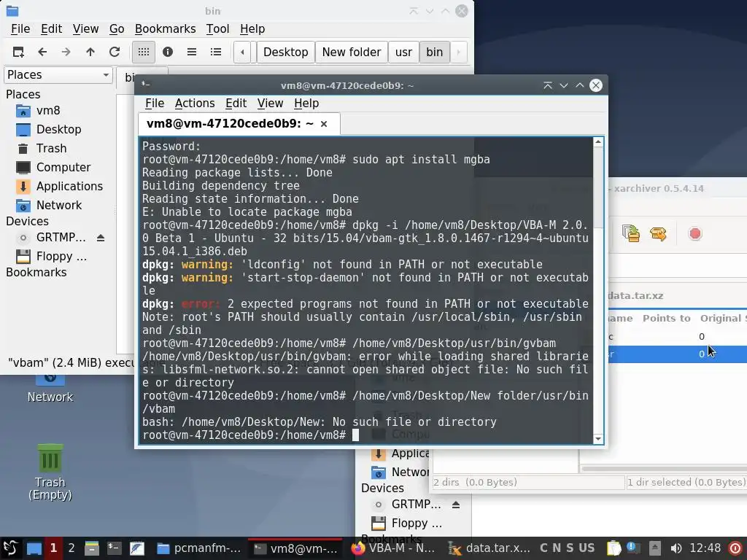Navigate to usr in path bar
This screenshot has height=560, width=747.
403,52
